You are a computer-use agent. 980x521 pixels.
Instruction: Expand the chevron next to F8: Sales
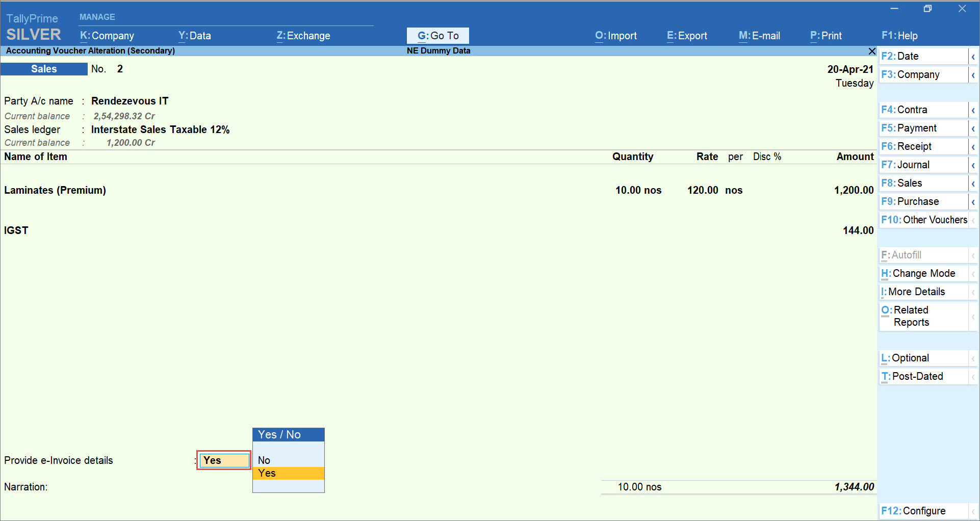click(x=974, y=183)
